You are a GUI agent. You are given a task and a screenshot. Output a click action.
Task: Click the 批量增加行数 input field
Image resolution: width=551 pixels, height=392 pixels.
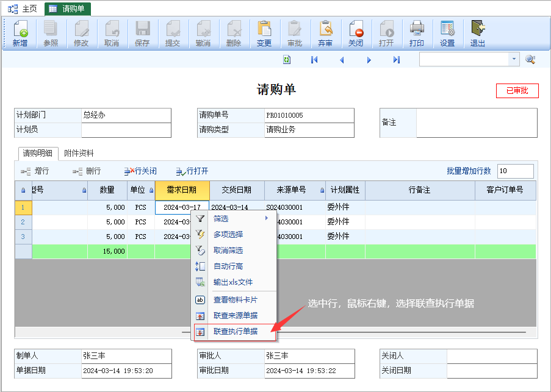(515, 171)
